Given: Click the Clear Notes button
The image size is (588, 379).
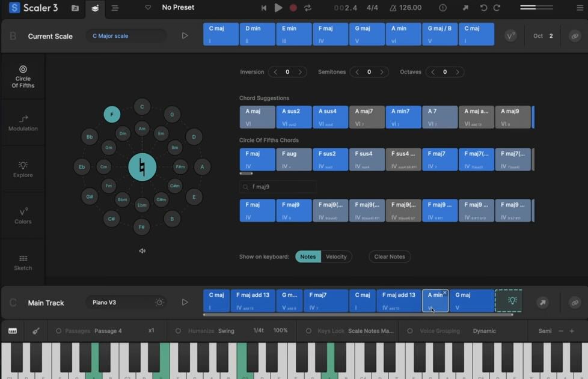Looking at the screenshot, I should coord(390,256).
